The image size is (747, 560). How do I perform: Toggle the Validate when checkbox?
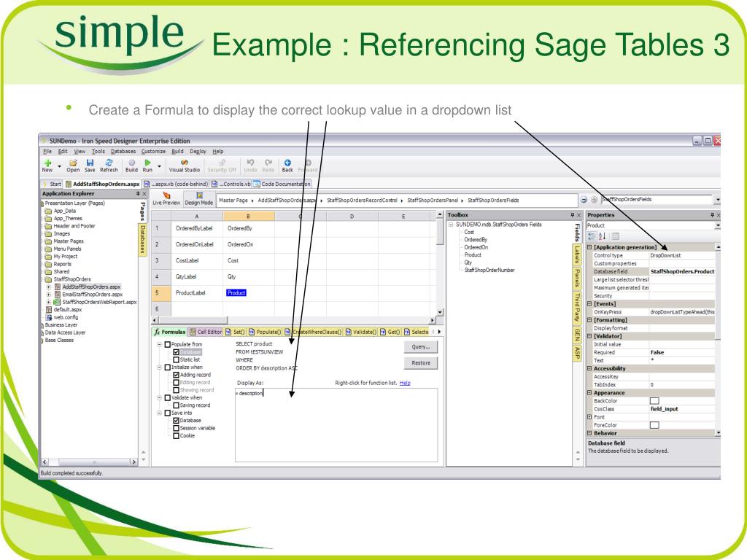168,397
